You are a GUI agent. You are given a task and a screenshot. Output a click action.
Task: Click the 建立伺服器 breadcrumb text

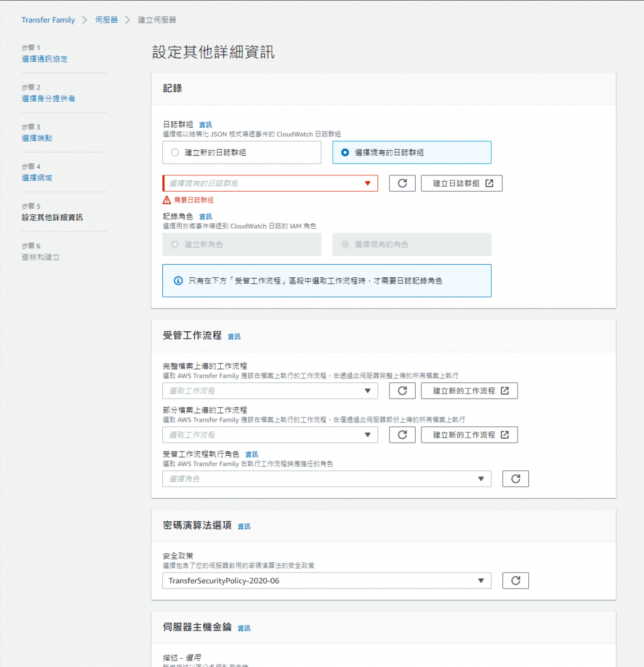click(157, 20)
